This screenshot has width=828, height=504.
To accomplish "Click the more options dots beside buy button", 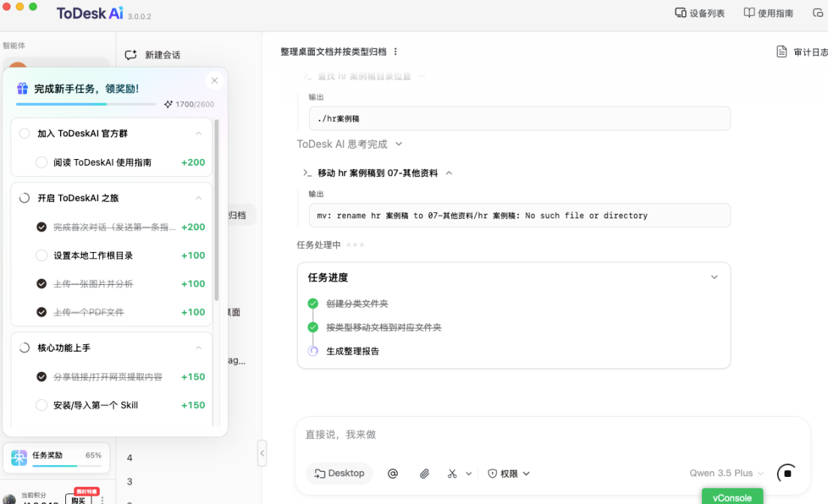I will tap(102, 499).
